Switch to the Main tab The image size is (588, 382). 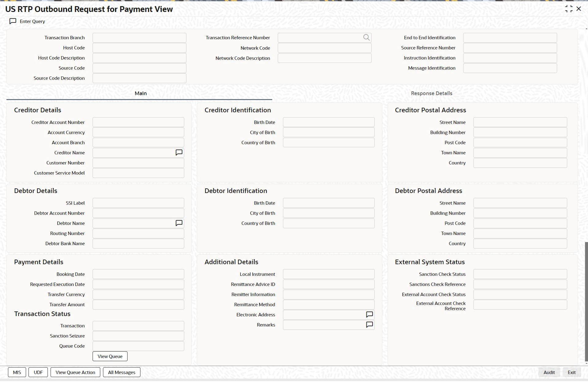coord(141,93)
